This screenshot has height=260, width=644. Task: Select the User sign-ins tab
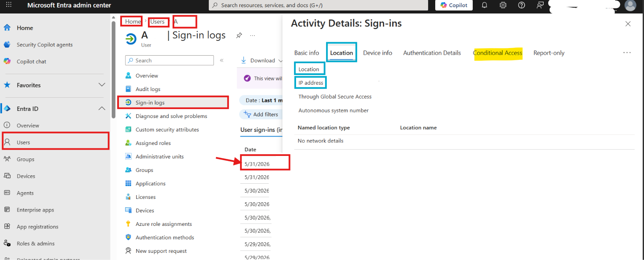coord(261,130)
